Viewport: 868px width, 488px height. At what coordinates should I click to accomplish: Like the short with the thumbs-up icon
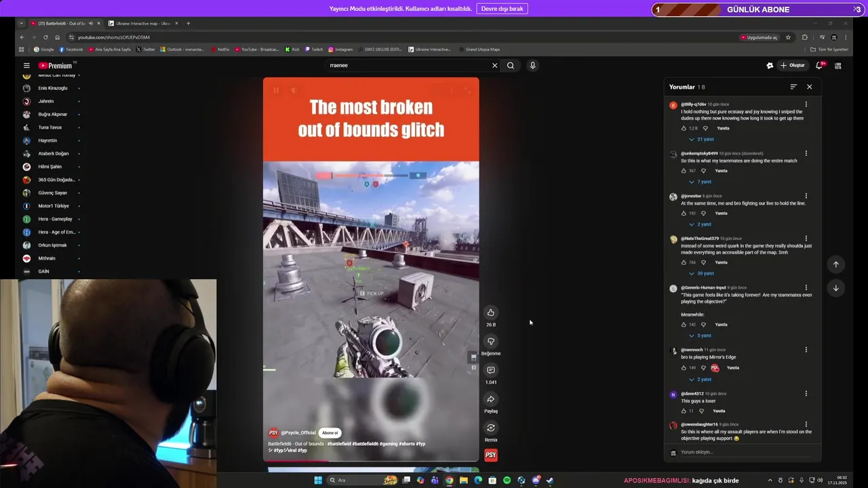click(491, 312)
